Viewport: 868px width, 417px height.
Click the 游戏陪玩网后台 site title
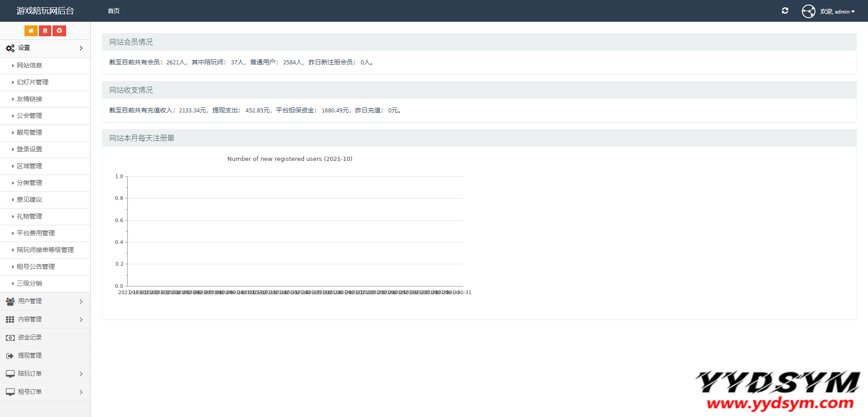point(45,11)
